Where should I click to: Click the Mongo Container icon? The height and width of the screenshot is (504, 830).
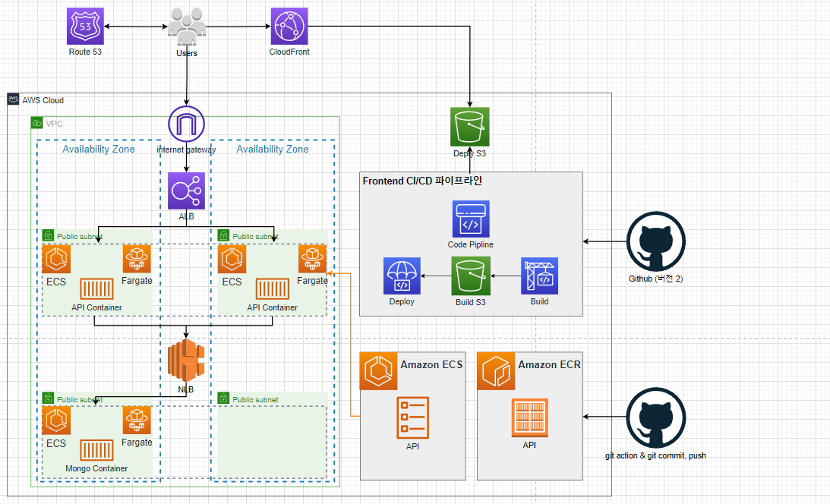[97, 451]
